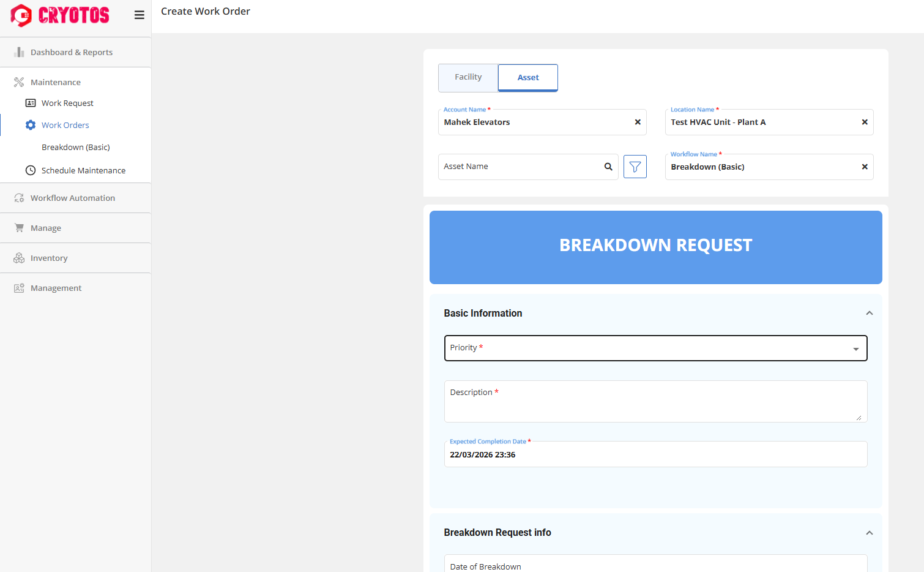Switch to the Asset tab
924x572 pixels.
point(527,77)
